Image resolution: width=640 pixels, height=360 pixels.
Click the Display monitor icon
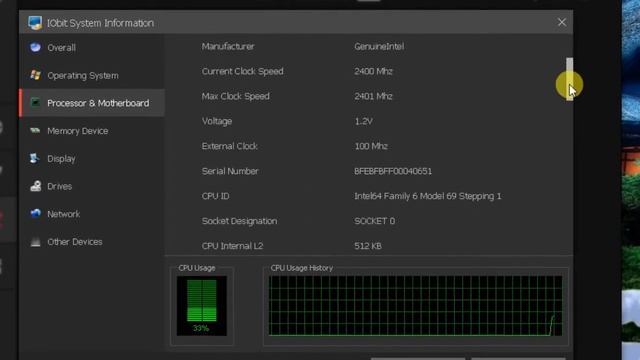click(x=35, y=158)
